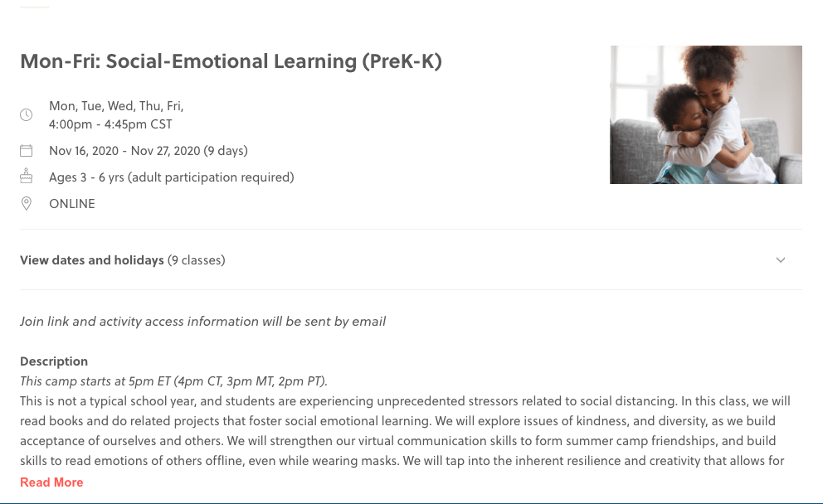The height and width of the screenshot is (504, 823).
Task: Click the Nov 16 - Nov 27 date range
Action: click(124, 151)
